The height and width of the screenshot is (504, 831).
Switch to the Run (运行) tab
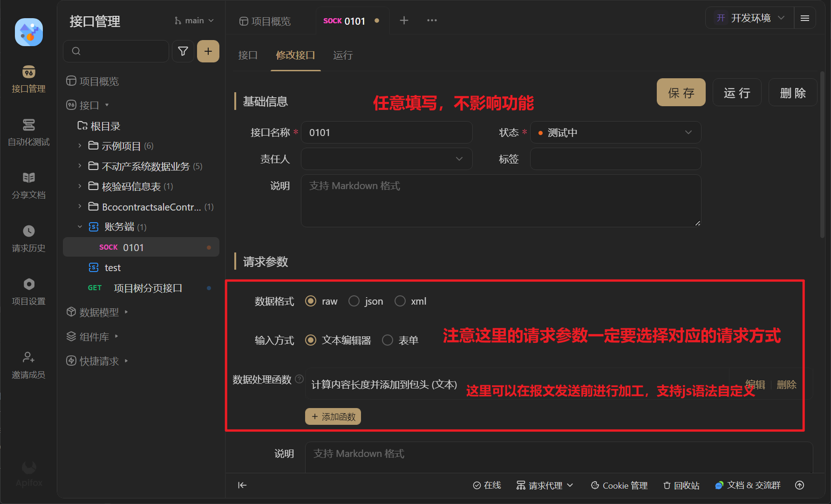pos(343,55)
